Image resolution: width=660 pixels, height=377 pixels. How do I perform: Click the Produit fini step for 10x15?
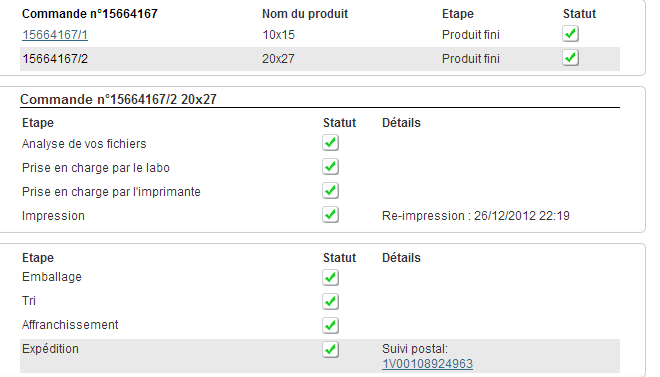(471, 35)
